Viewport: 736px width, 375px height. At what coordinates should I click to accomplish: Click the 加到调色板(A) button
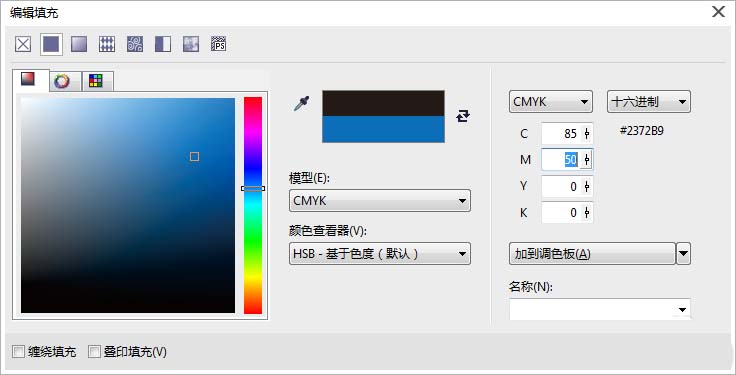pos(592,254)
